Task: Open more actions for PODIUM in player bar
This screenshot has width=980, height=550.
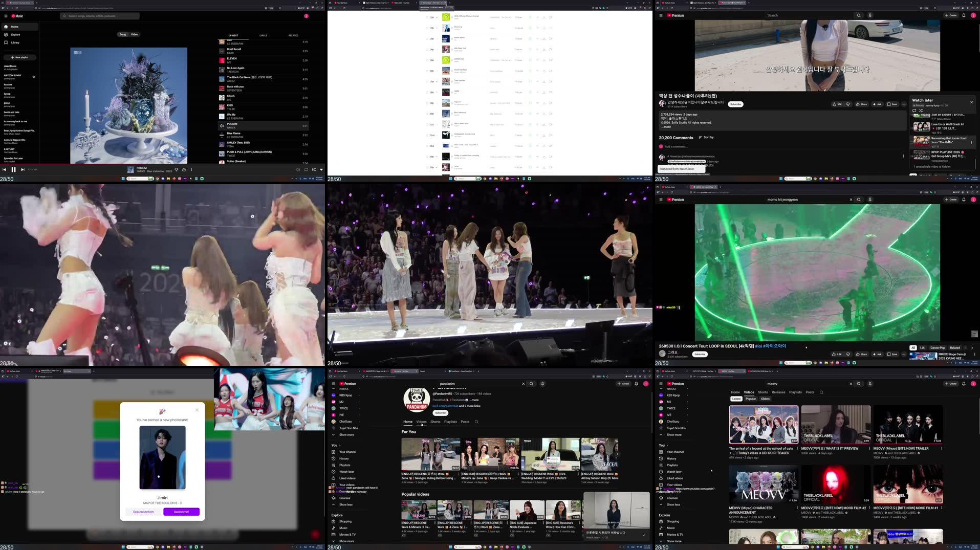Action: (191, 170)
